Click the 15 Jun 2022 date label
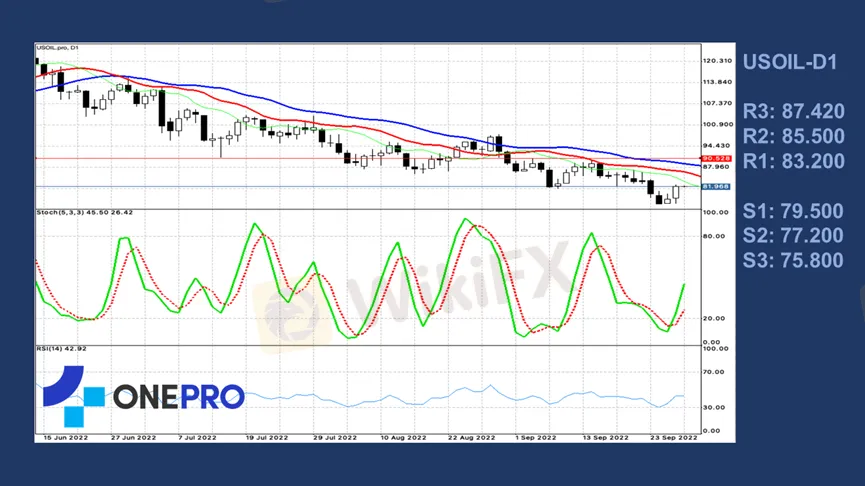The height and width of the screenshot is (486, 865). [x=60, y=438]
